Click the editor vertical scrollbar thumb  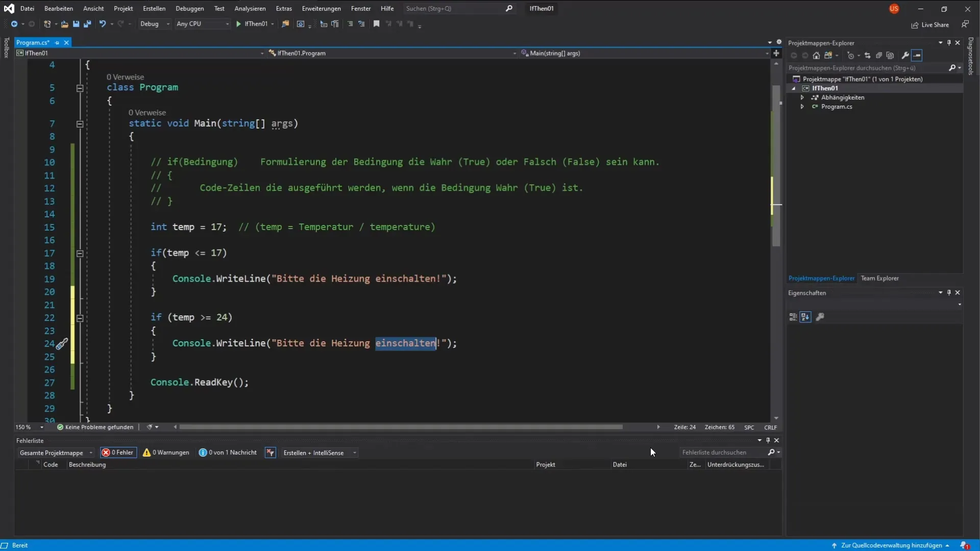[776, 166]
